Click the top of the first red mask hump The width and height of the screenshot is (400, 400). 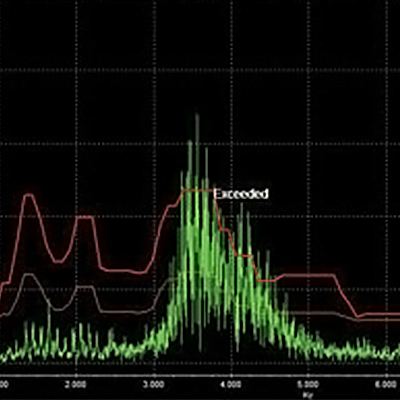pyautogui.click(x=29, y=196)
